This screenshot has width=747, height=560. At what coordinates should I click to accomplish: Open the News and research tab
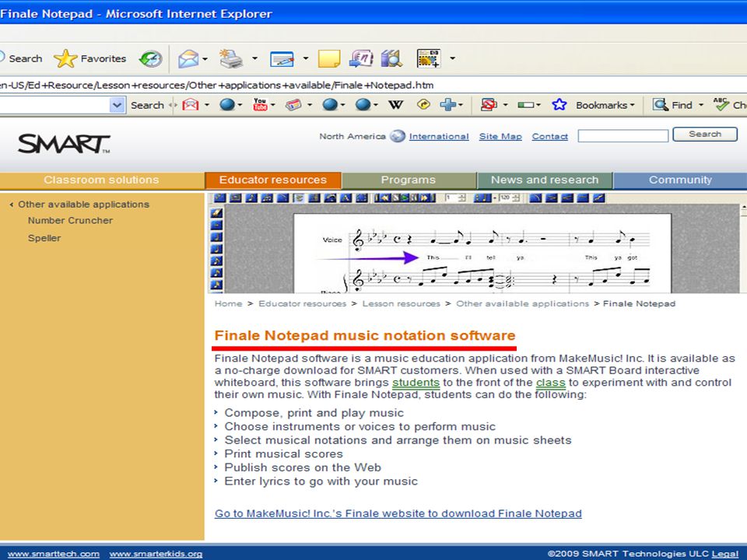545,180
